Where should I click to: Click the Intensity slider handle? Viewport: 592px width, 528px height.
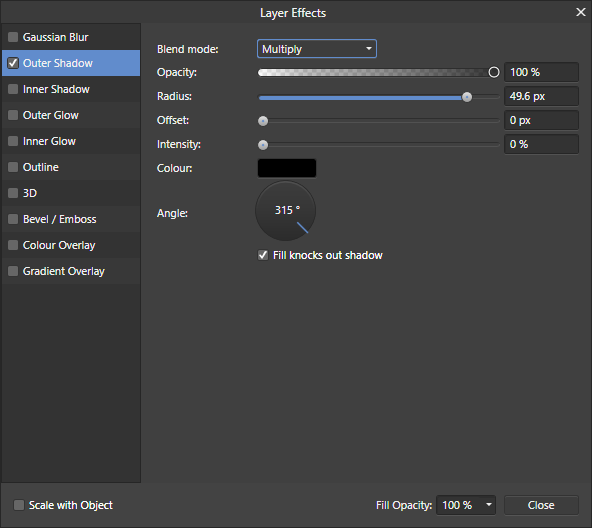tap(263, 145)
